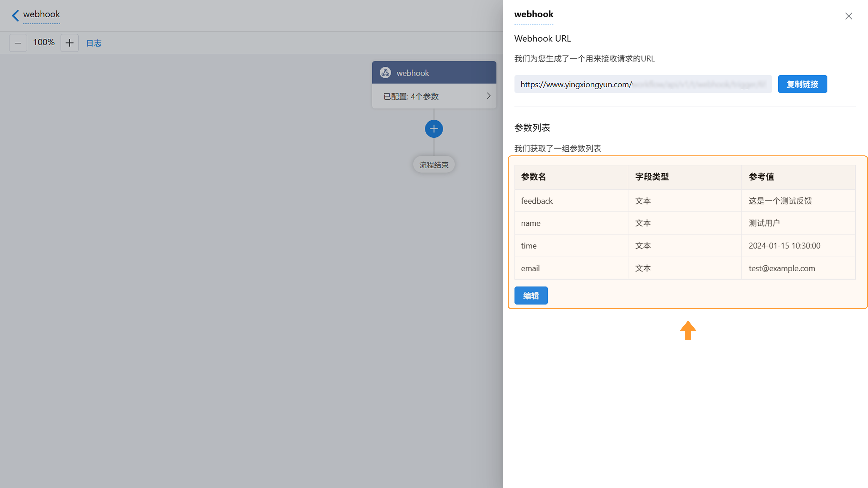Select the feedback parameter row
868x488 pixels.
pyautogui.click(x=537, y=201)
